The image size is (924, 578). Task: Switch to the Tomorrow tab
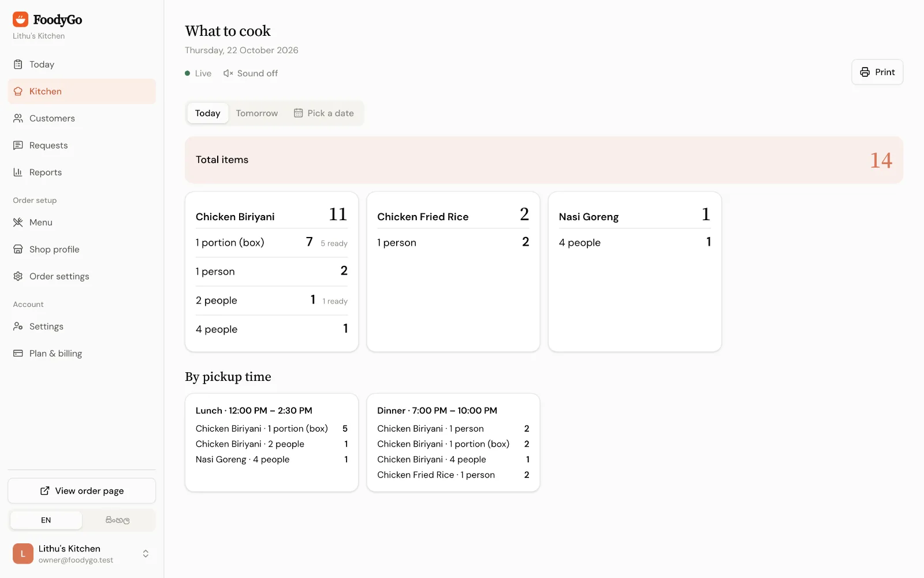(x=257, y=113)
